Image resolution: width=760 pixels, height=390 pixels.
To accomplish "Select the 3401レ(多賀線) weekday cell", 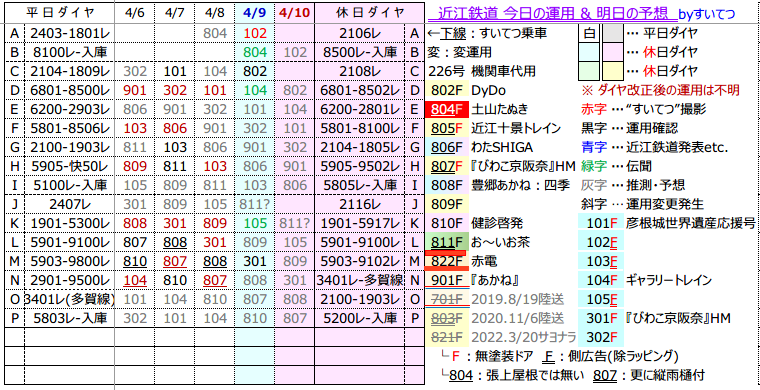I will 70,299.
